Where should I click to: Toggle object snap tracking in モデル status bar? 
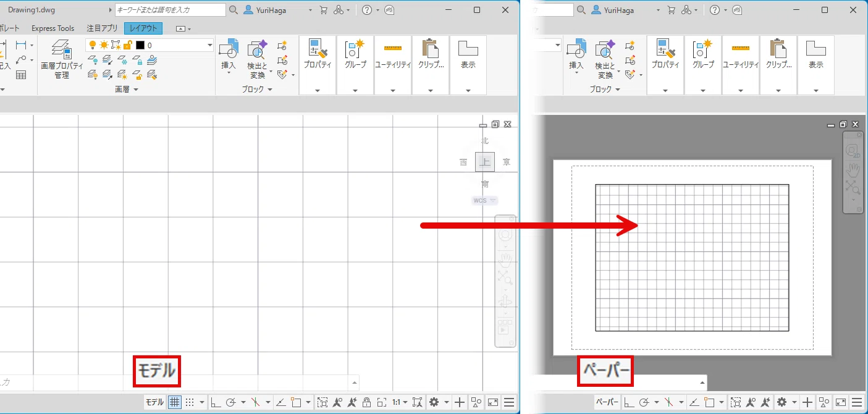pos(280,402)
